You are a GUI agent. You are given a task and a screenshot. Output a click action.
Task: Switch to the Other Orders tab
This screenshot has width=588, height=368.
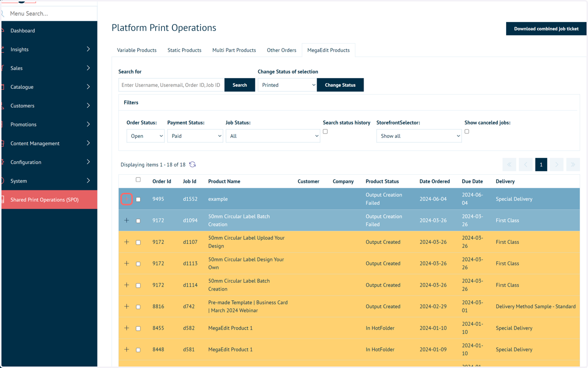pos(282,50)
